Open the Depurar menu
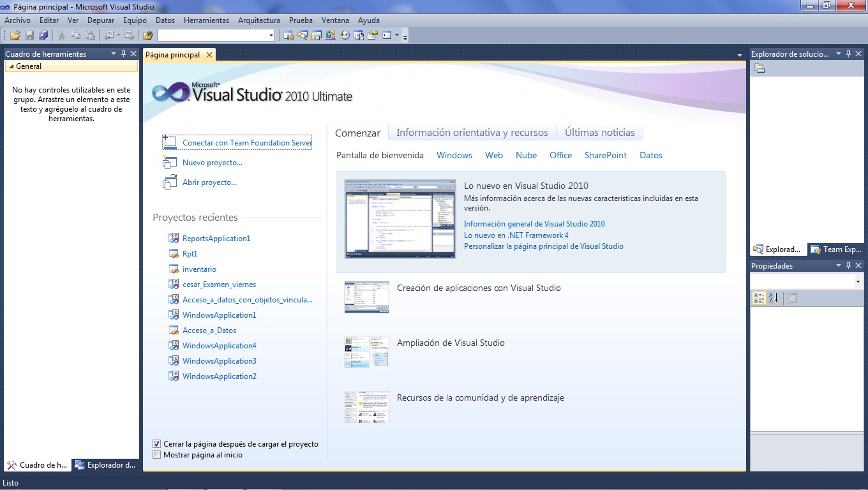This screenshot has width=868, height=490. (x=100, y=20)
